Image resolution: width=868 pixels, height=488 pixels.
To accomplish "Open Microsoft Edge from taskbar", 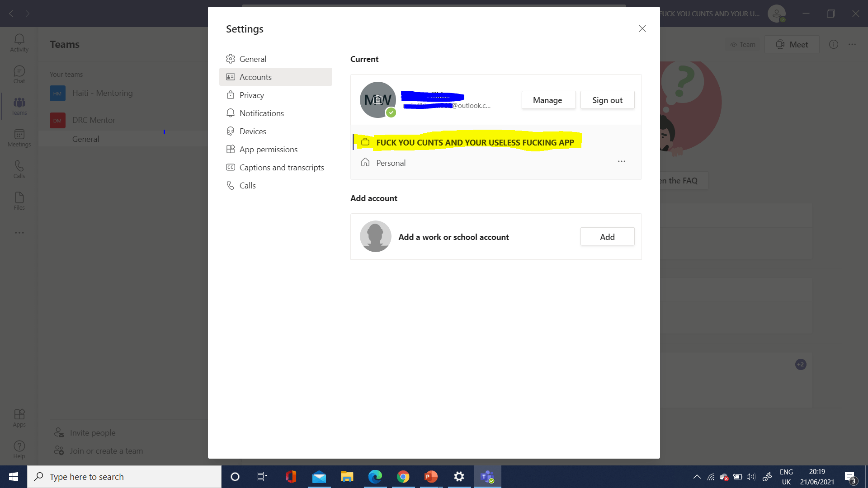I will (375, 477).
